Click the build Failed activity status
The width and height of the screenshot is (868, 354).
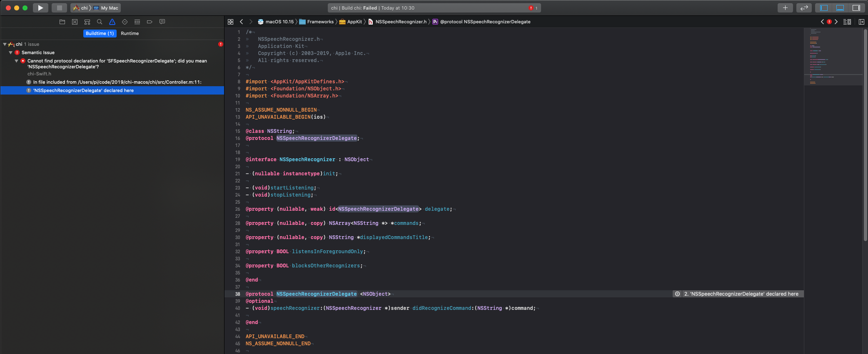click(373, 8)
